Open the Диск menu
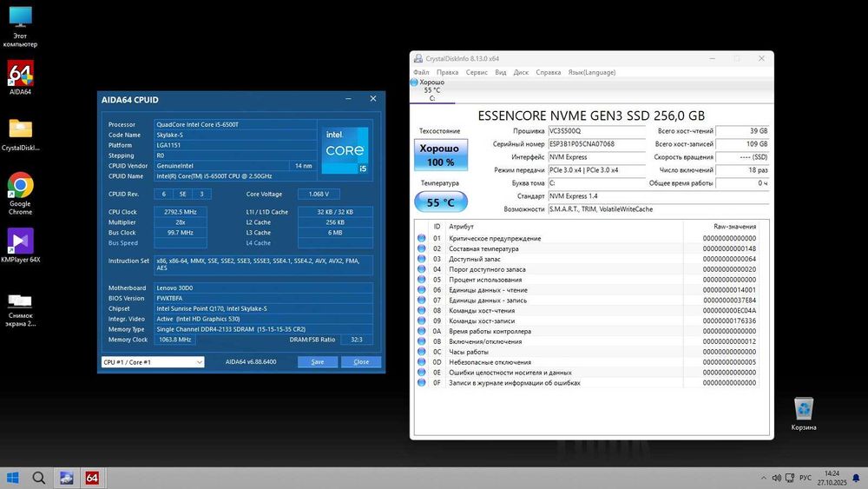Screen dimensions: 868x489 click(x=521, y=73)
